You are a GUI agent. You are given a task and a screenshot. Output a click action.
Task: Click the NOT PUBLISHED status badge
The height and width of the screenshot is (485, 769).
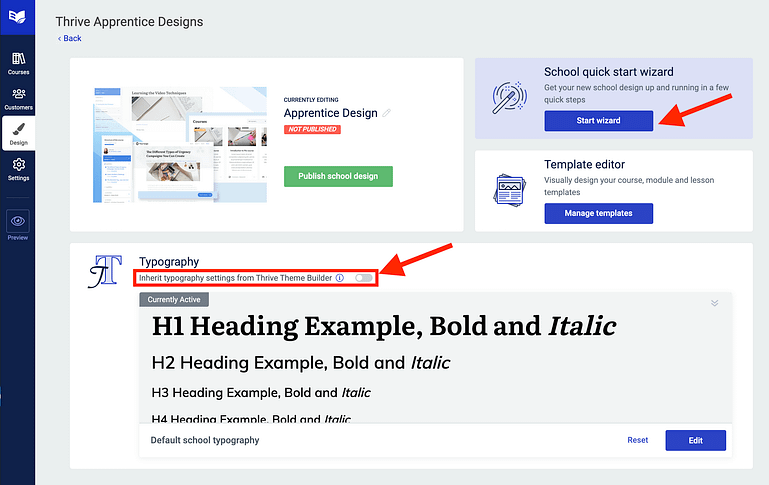click(x=312, y=129)
